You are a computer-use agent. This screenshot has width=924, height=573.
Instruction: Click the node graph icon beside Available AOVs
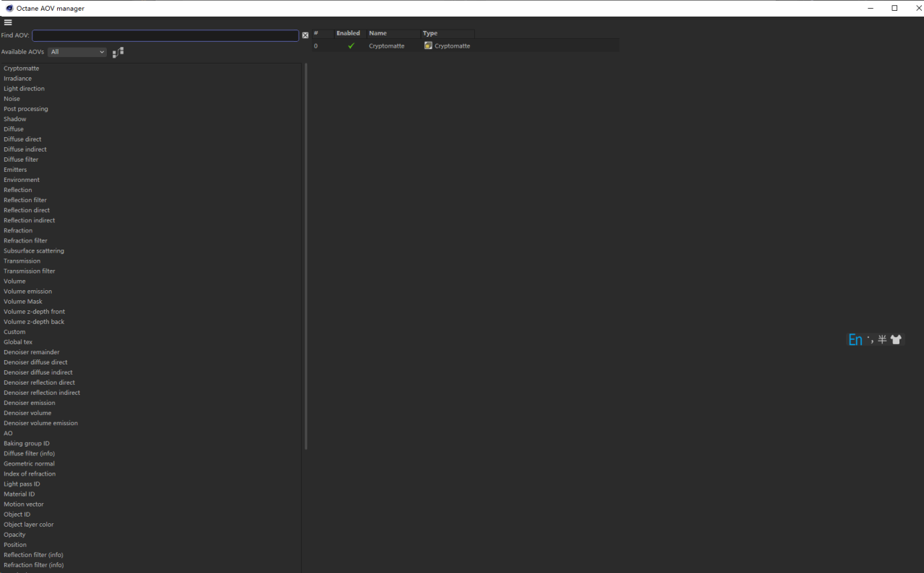(x=118, y=52)
